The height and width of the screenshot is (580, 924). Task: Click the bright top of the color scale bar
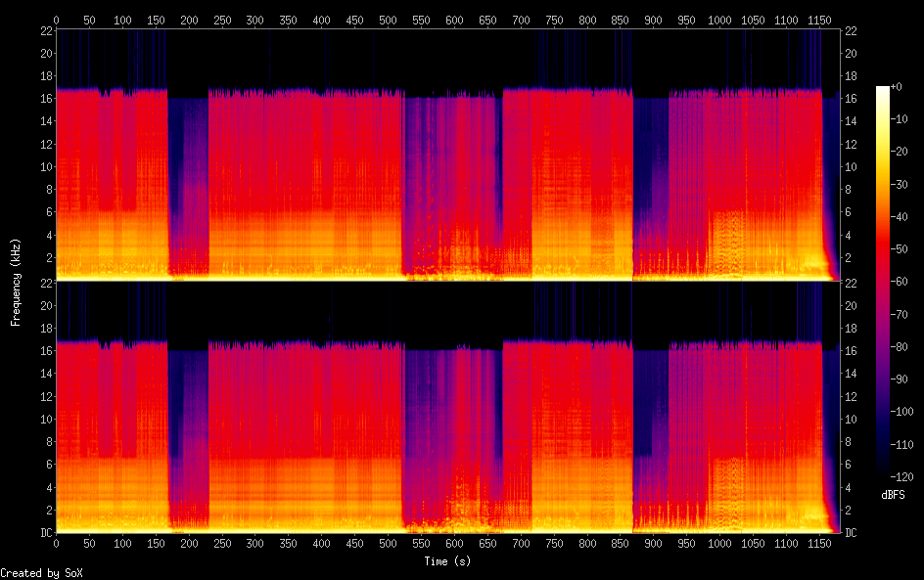point(883,90)
